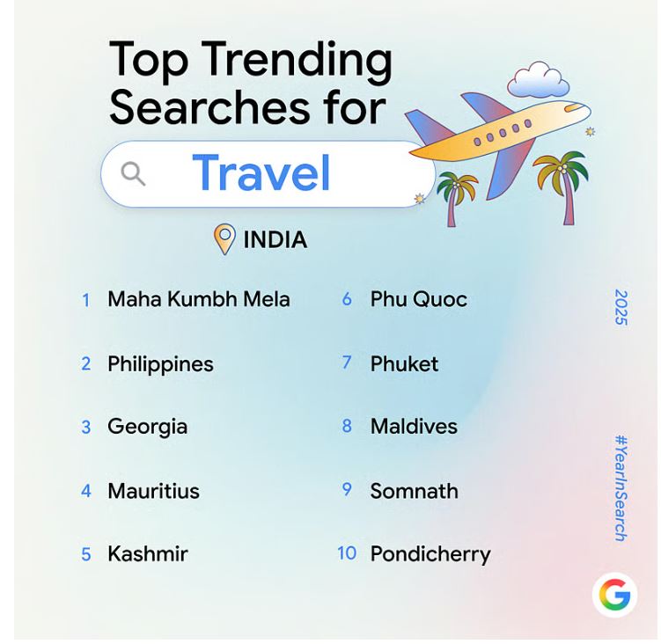Click the magnifying glass search icon

click(133, 173)
